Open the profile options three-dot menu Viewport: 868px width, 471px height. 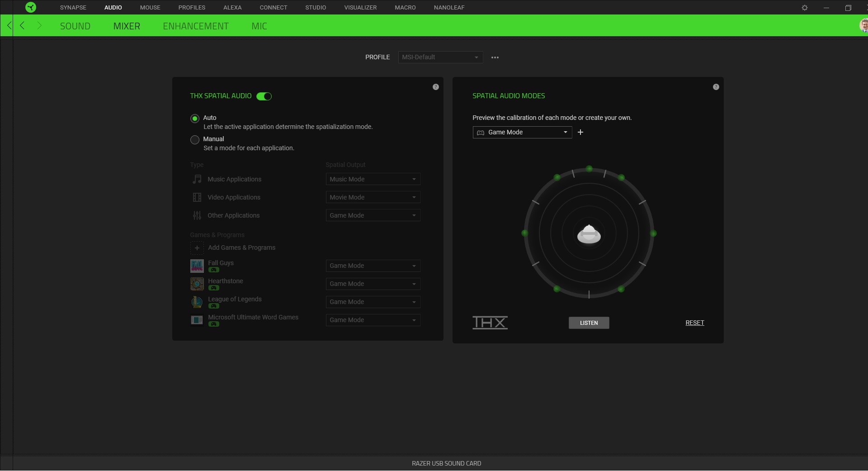point(495,57)
